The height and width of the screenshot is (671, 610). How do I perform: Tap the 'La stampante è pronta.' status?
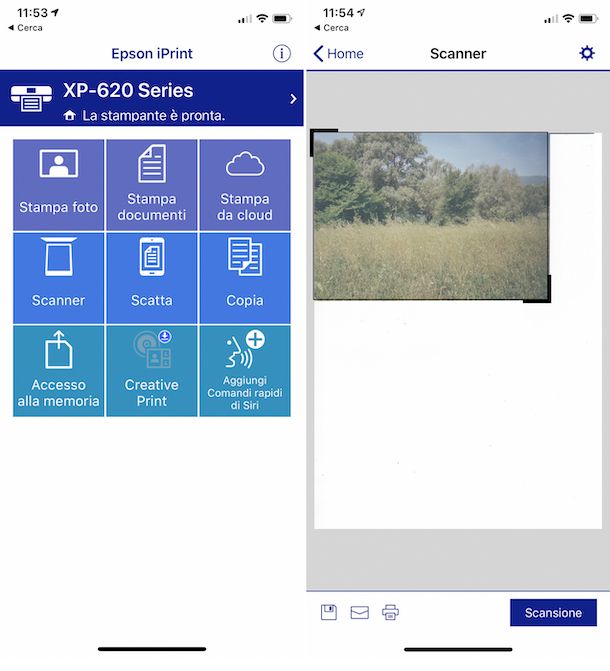(153, 116)
